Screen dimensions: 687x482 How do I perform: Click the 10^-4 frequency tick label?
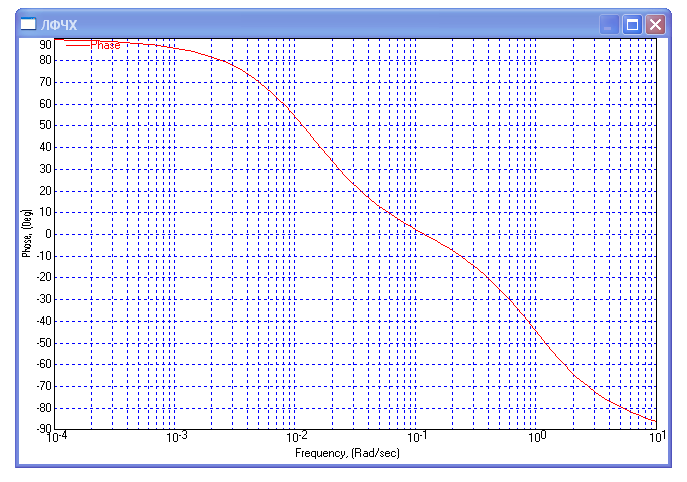point(57,437)
